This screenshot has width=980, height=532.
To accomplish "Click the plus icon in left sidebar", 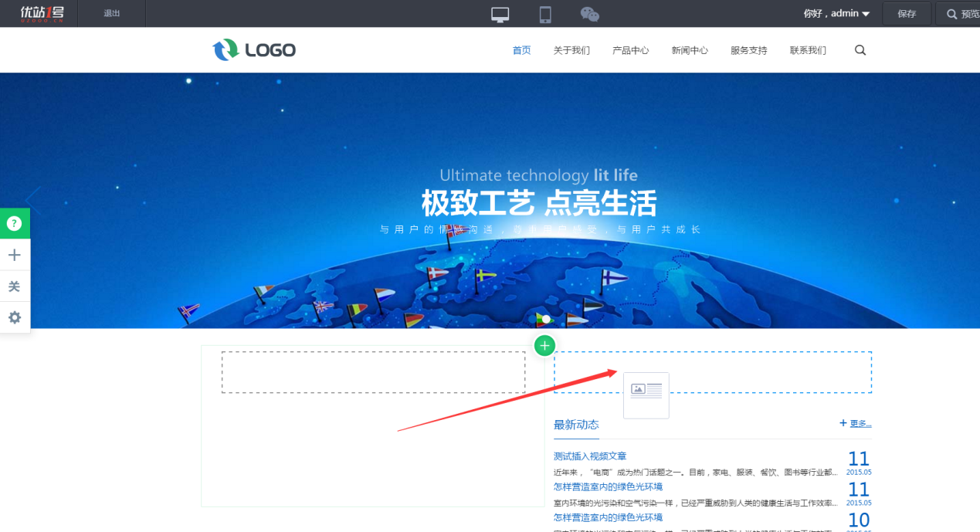I will click(x=15, y=255).
